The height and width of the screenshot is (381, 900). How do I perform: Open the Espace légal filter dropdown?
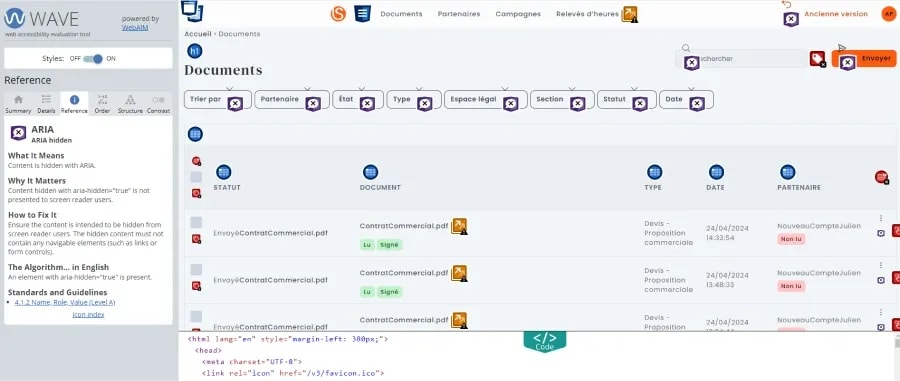point(486,99)
